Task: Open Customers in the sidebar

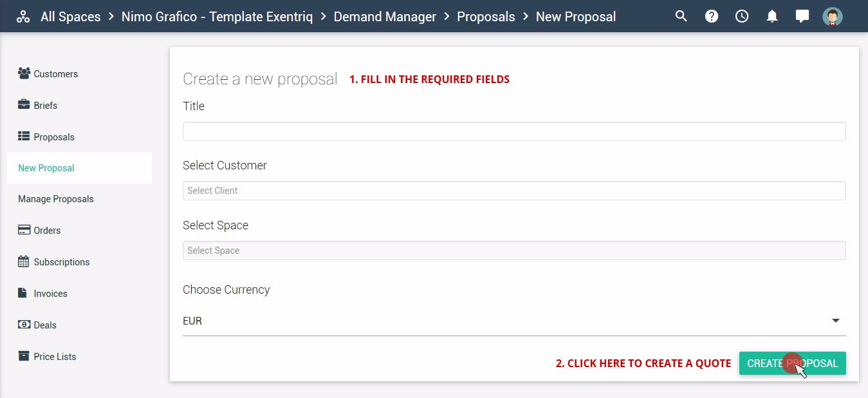Action: tap(48, 73)
